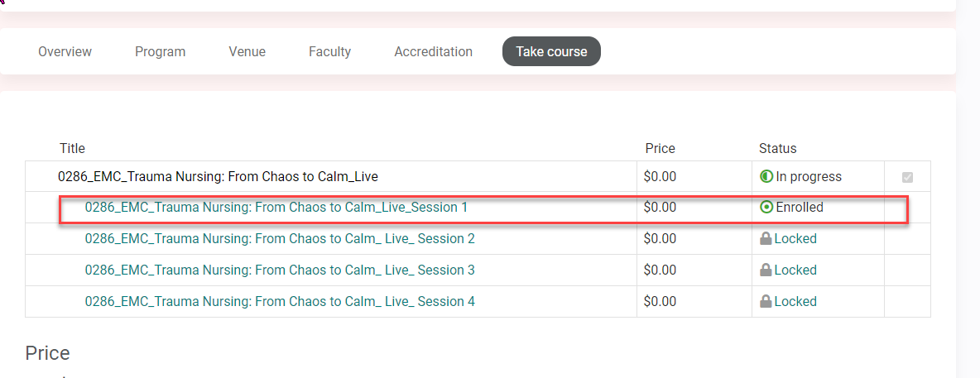Open the Session 2 course link

point(280,239)
